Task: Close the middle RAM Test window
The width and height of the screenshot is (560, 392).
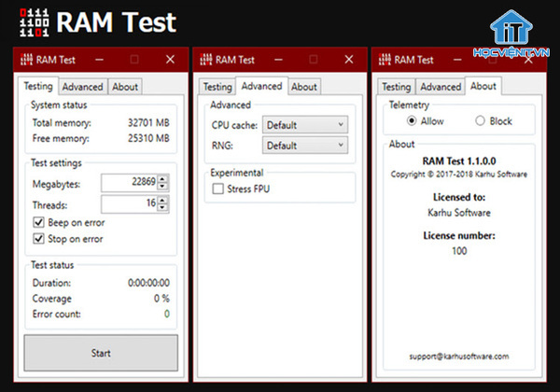Action: [x=349, y=59]
